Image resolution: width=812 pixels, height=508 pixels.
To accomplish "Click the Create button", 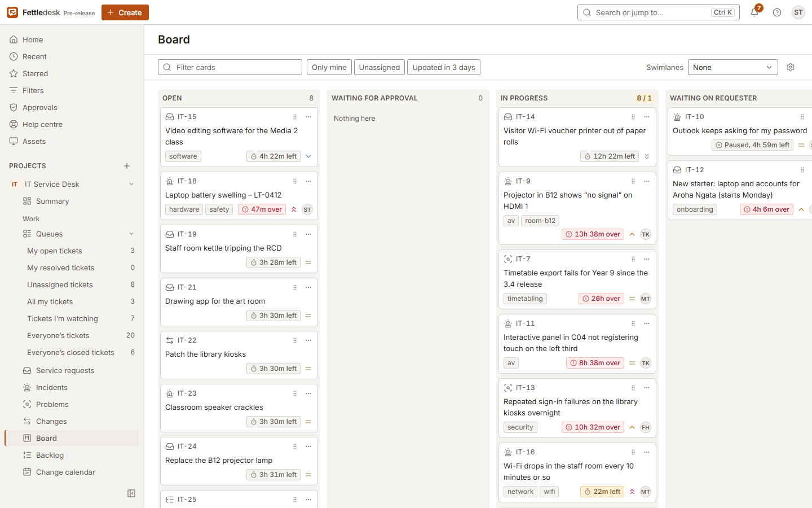I will pyautogui.click(x=125, y=12).
